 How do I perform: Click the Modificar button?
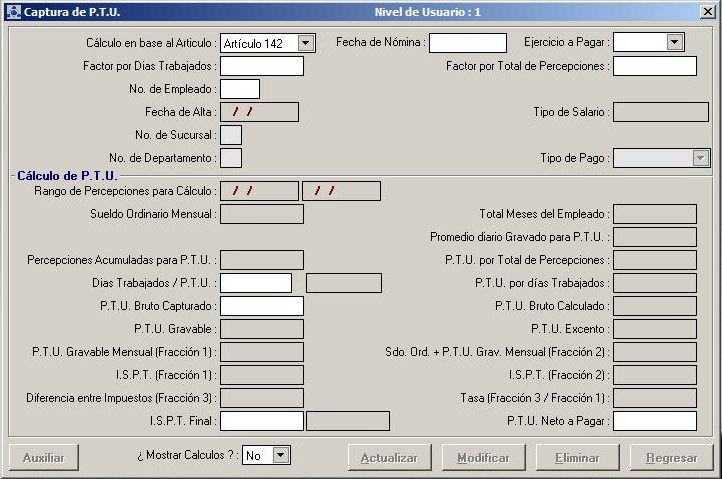483,457
